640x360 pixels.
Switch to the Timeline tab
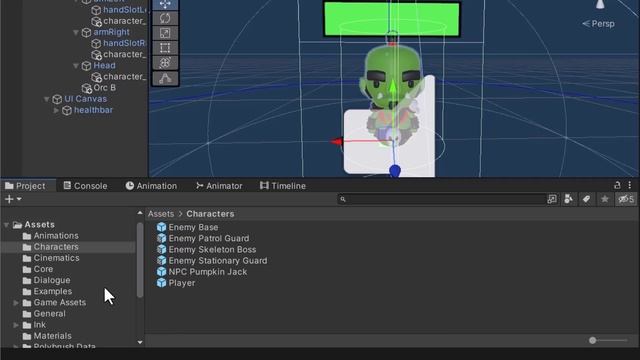pyautogui.click(x=283, y=186)
